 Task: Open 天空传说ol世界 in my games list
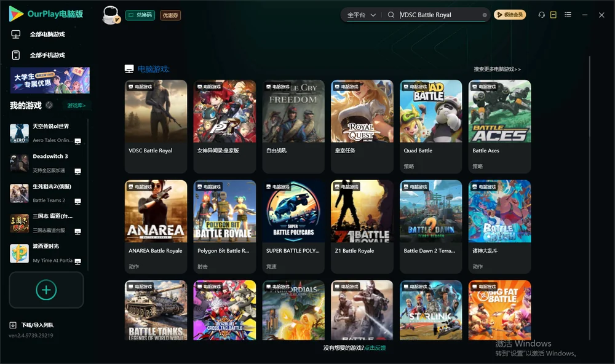tap(46, 133)
